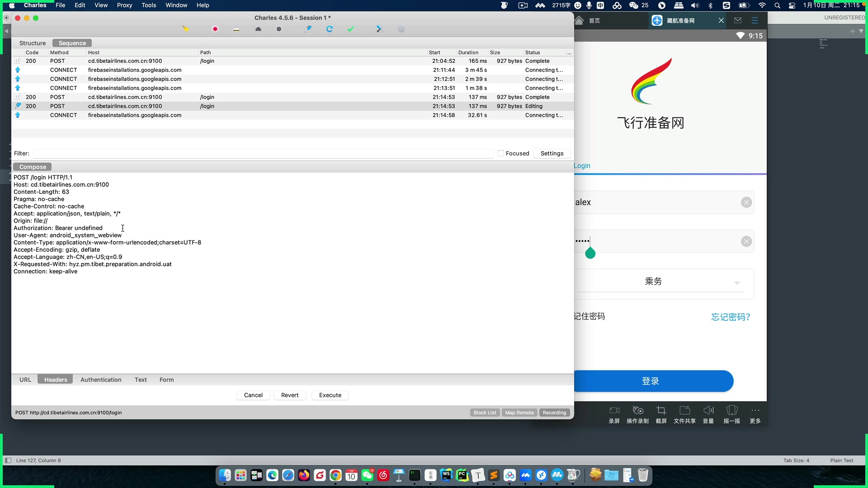
Task: Open the Tools wrench icon
Action: [379, 29]
